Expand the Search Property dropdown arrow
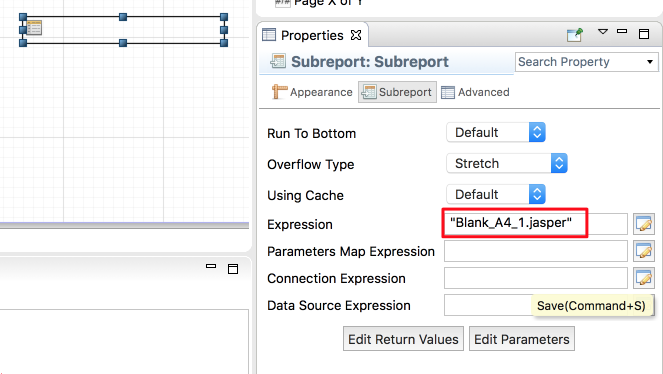Image resolution: width=663 pixels, height=374 pixels. (650, 62)
